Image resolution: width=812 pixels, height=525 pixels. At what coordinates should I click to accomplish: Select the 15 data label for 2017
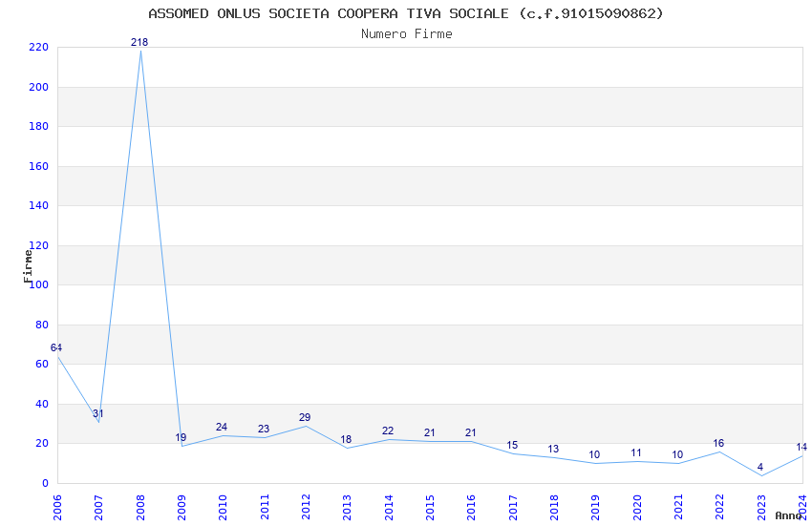(512, 445)
